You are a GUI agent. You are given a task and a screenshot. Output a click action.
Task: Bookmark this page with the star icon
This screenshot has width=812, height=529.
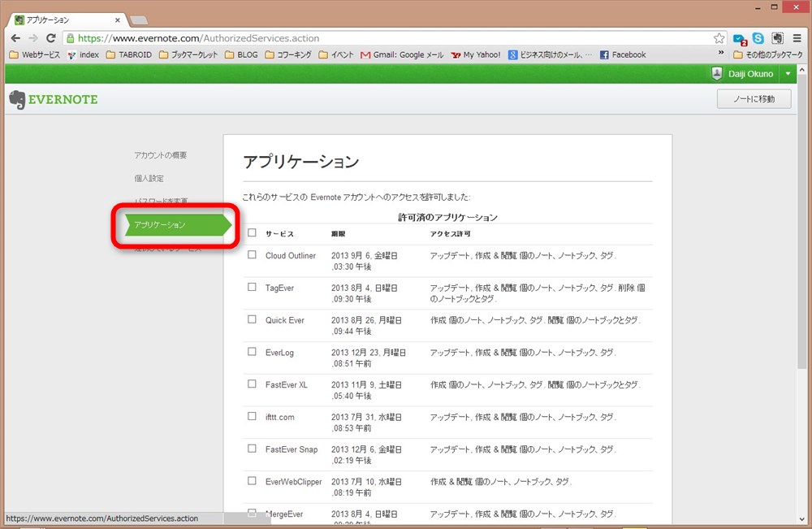[x=719, y=38]
